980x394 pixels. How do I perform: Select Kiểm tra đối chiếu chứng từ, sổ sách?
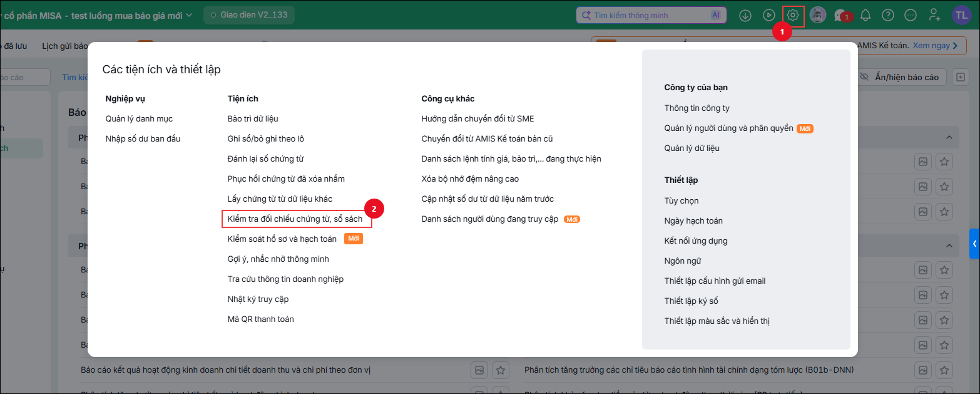[295, 219]
